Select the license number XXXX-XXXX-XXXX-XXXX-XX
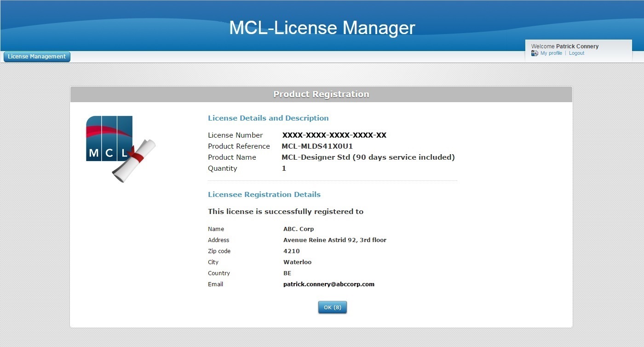 [334, 135]
